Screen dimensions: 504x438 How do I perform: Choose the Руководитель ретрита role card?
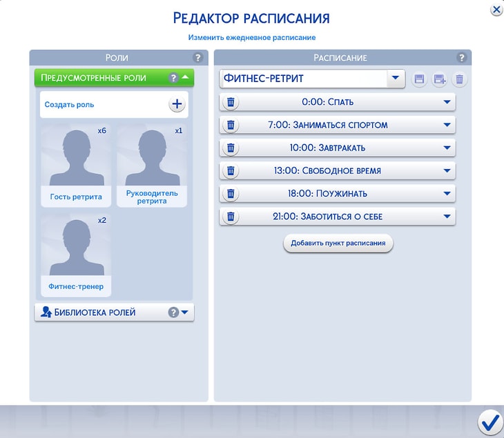(x=152, y=166)
